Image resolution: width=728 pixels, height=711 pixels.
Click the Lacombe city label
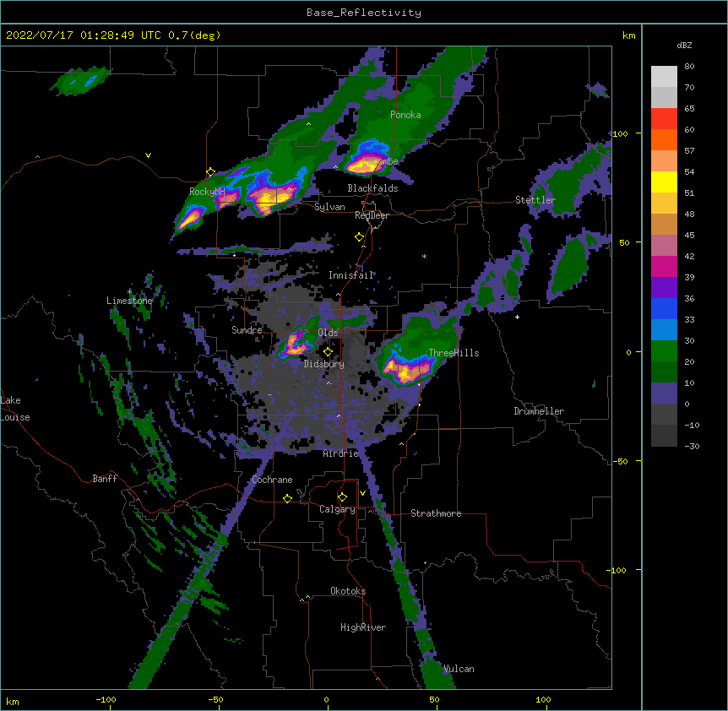(x=381, y=161)
